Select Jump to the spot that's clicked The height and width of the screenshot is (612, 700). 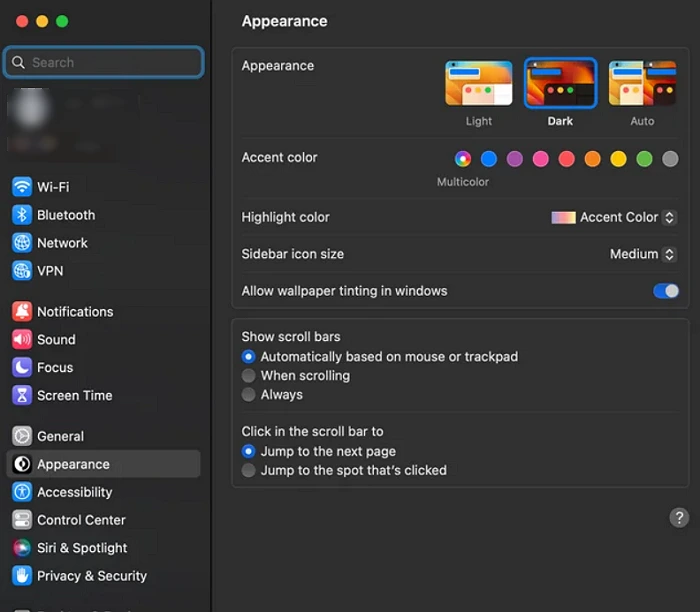(248, 470)
